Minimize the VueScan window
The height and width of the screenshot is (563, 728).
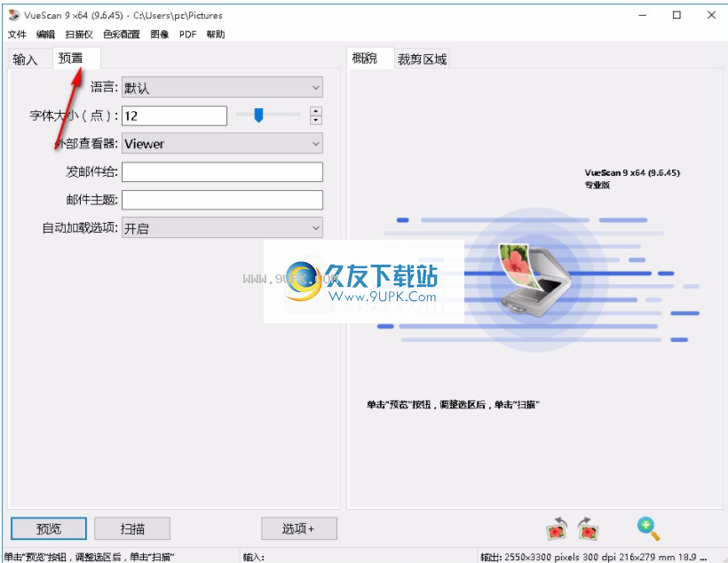tap(643, 15)
